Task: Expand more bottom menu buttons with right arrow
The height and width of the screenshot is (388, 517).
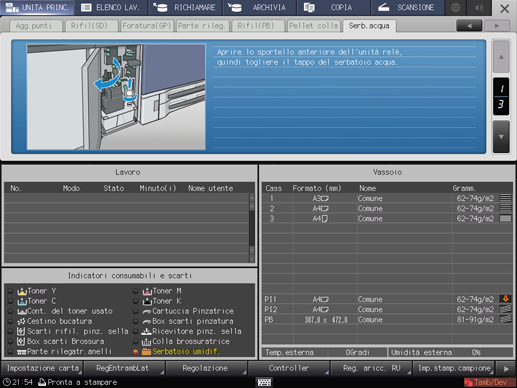Action: [506, 369]
